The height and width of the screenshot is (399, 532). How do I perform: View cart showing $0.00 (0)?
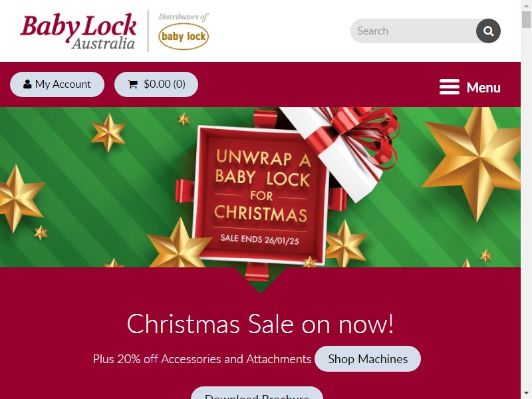click(x=156, y=84)
